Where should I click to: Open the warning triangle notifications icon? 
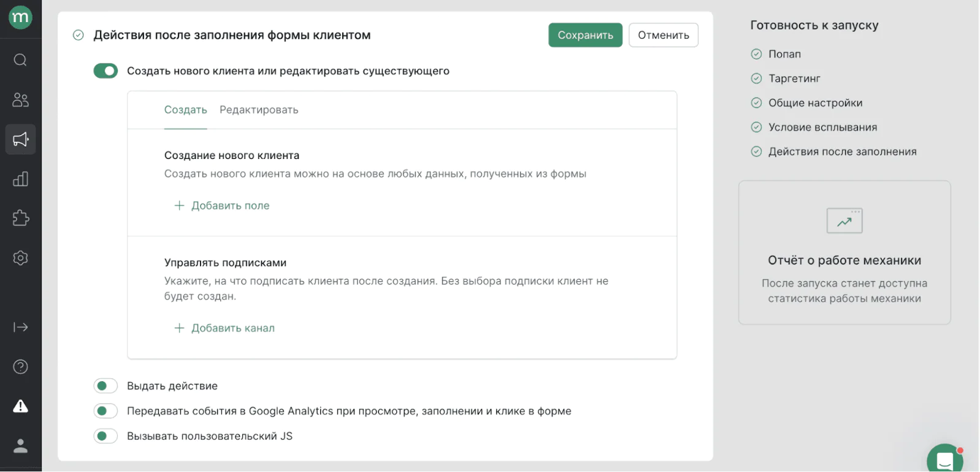coord(20,406)
